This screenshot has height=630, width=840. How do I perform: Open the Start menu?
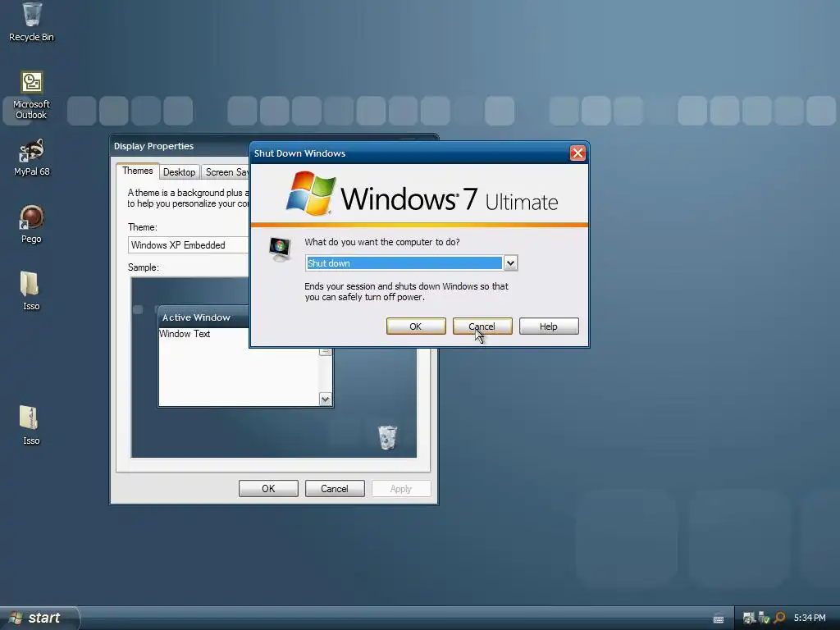tap(39, 618)
